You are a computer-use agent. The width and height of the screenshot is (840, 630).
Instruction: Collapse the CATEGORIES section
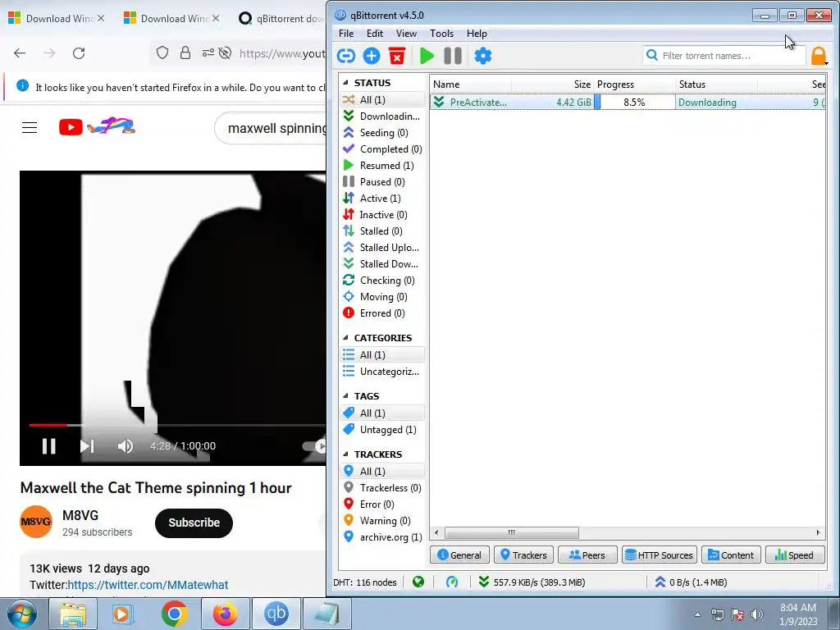click(345, 337)
